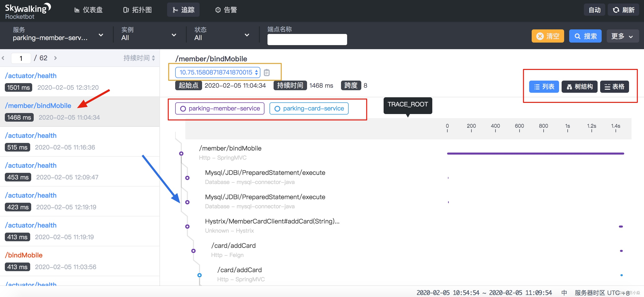
Task: Click the purple /member/bindMobile duration bar
Action: pos(535,153)
